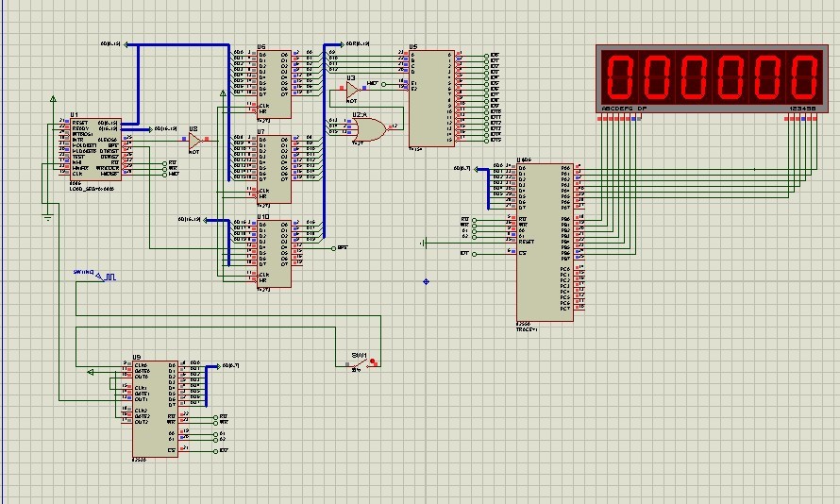Click the top output terminal circle of U5
This screenshot has height=504, width=840.
(486, 56)
